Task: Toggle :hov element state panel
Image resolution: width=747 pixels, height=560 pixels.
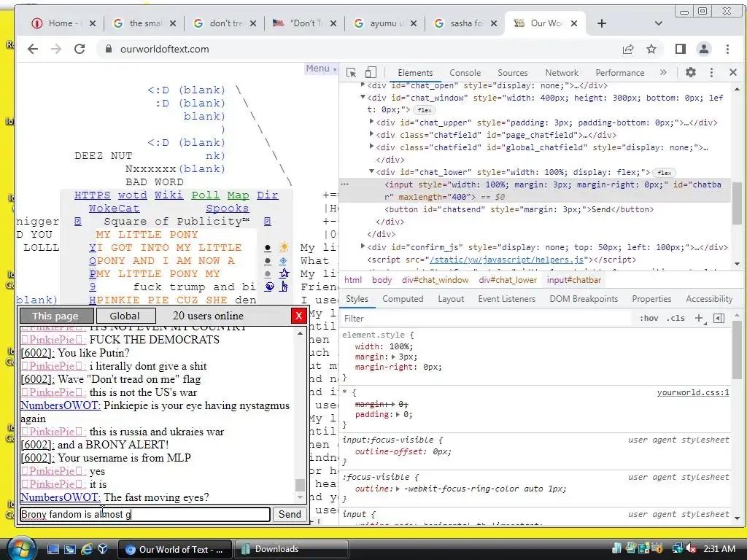Action: [649, 318]
